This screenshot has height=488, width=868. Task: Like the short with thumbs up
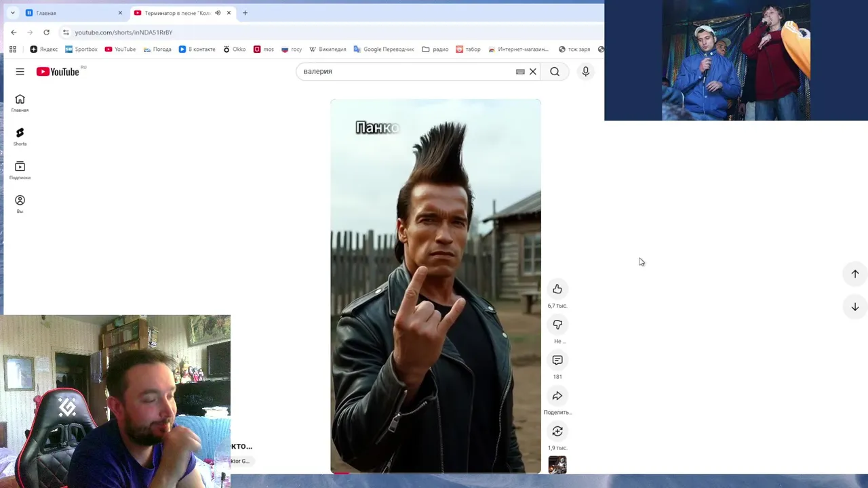(557, 289)
